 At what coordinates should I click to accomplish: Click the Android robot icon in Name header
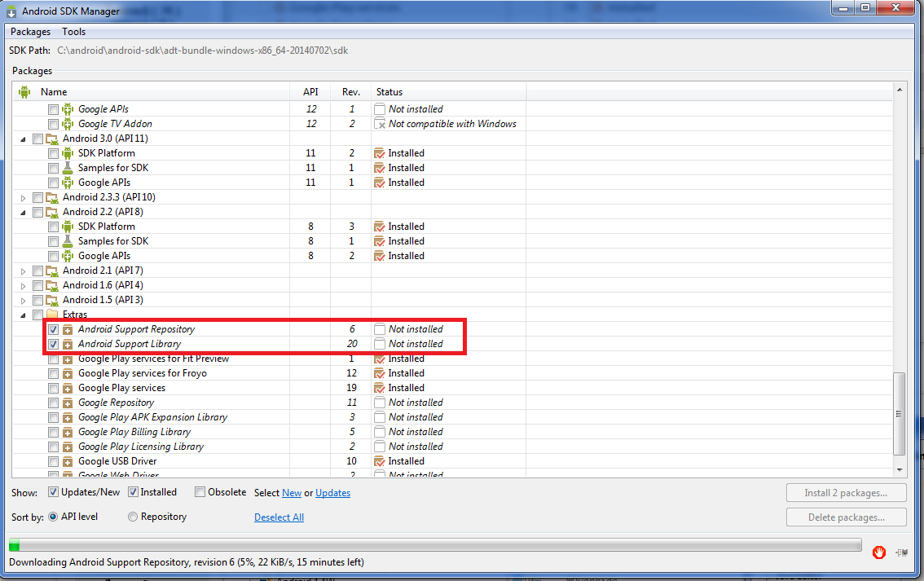coord(24,92)
